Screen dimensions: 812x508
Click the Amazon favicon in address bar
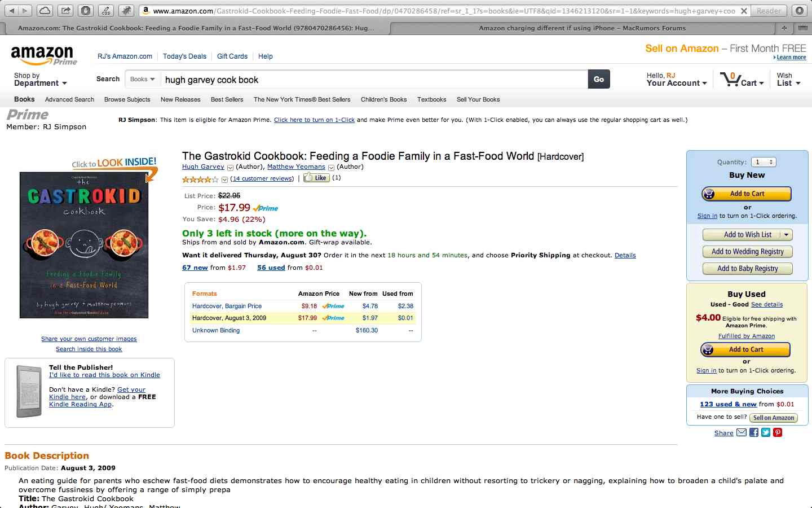(145, 11)
